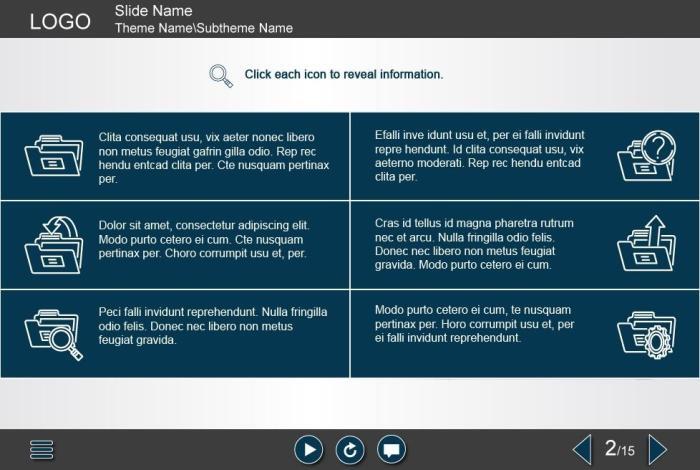Click the magnifier icon beside the instruction
This screenshot has width=700, height=470.
coord(221,75)
